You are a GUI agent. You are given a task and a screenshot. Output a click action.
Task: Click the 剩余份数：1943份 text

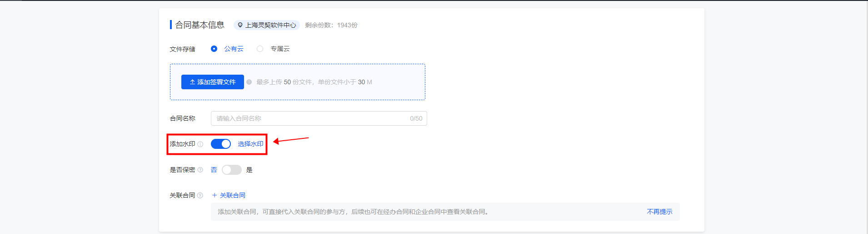(x=331, y=25)
